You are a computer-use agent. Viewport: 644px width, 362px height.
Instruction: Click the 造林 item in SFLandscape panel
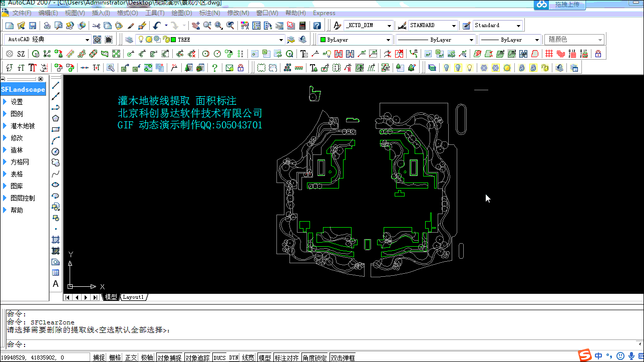click(x=17, y=150)
